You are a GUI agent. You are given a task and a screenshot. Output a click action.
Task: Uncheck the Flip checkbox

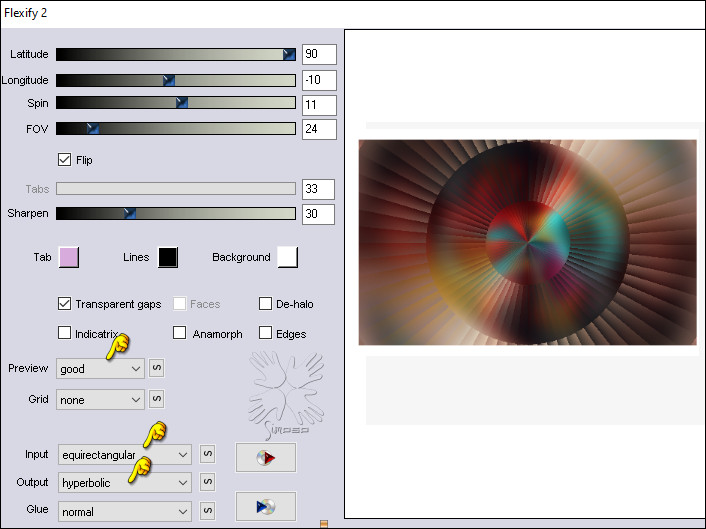(65, 159)
